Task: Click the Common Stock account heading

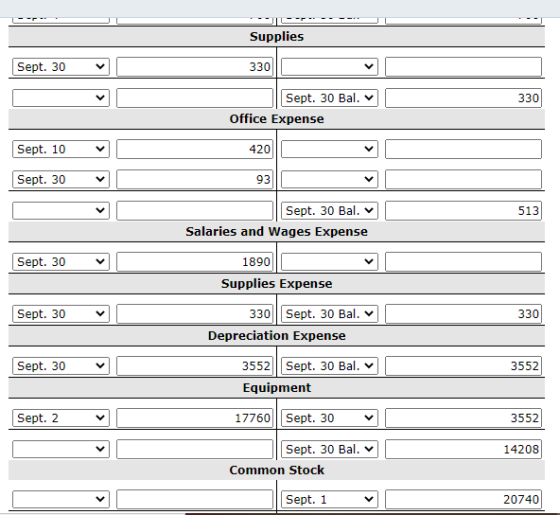Action: coord(277,470)
